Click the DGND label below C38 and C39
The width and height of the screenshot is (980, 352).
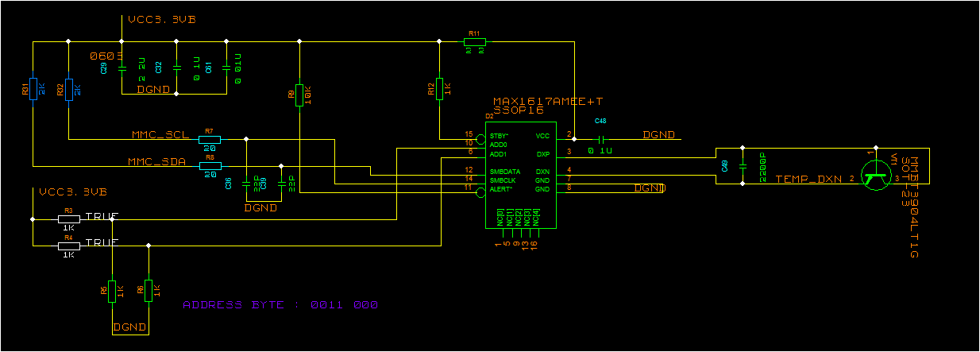pos(260,207)
